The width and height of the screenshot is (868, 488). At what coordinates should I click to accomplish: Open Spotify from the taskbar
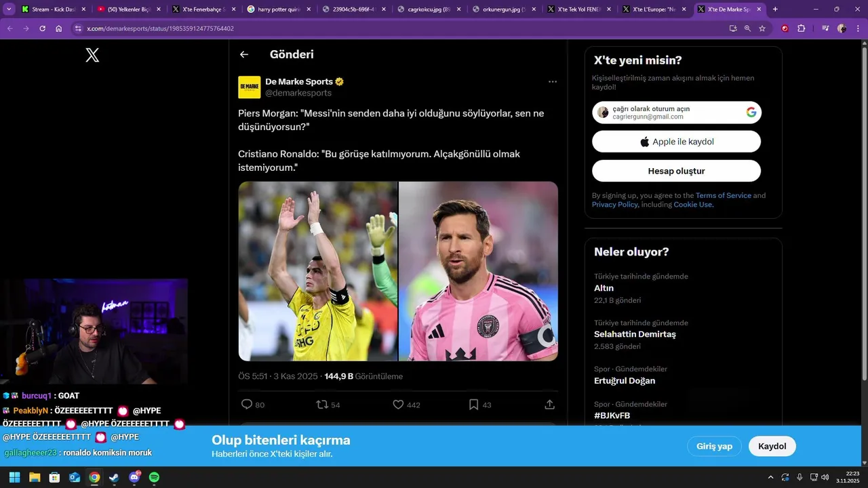click(154, 477)
